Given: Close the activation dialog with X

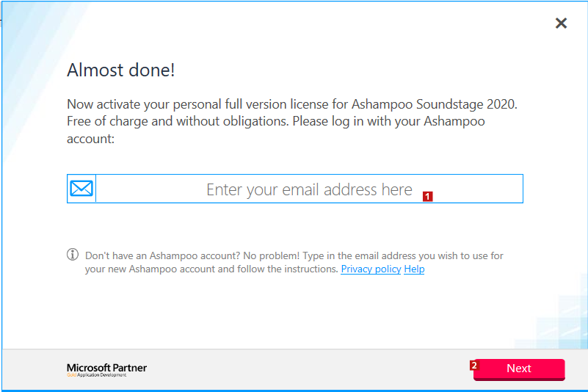Looking at the screenshot, I should click(x=561, y=23).
